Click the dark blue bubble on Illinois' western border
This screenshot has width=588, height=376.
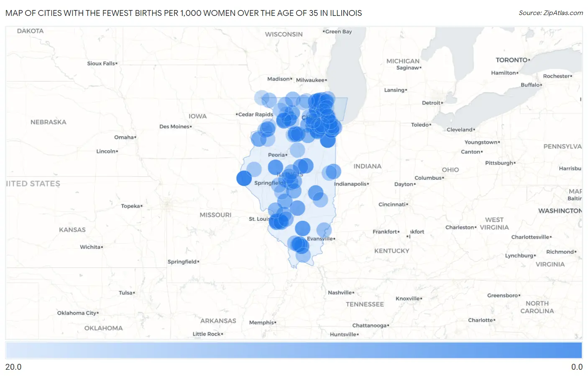click(x=244, y=178)
